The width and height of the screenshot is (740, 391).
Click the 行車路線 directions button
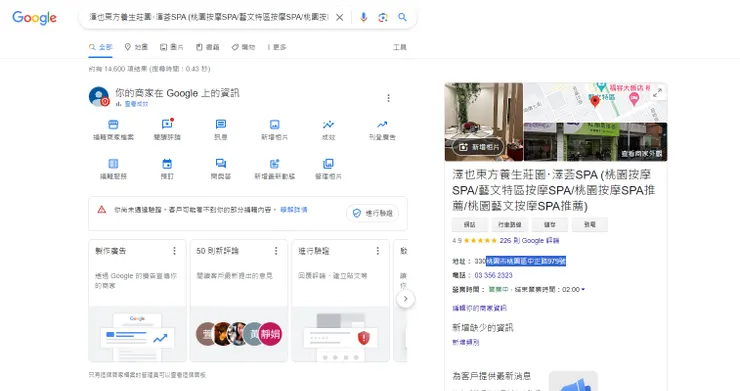(510, 225)
